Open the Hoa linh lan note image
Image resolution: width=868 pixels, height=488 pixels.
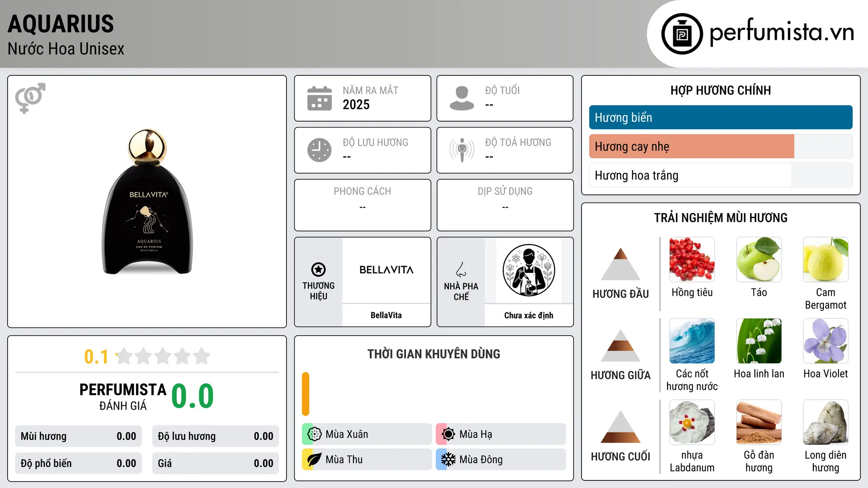click(759, 341)
